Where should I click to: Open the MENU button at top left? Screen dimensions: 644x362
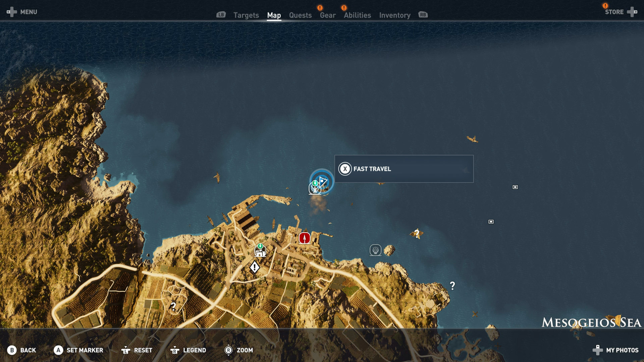point(22,12)
